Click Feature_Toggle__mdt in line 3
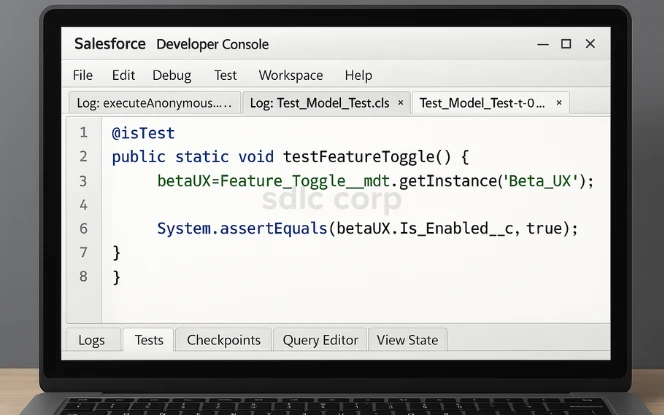The height and width of the screenshot is (415, 664). (305, 181)
